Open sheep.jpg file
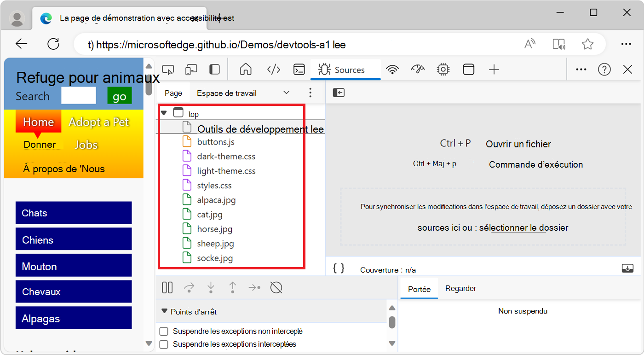This screenshot has height=355, width=644. tap(216, 244)
